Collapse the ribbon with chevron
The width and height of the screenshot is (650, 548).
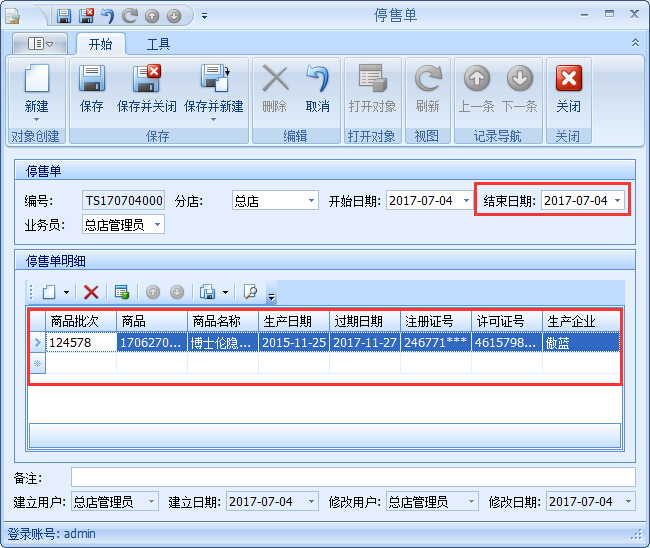(x=635, y=43)
